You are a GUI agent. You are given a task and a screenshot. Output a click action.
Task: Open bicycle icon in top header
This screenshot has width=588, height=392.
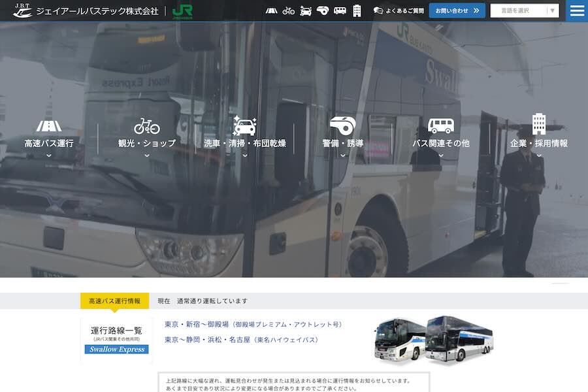click(x=288, y=10)
